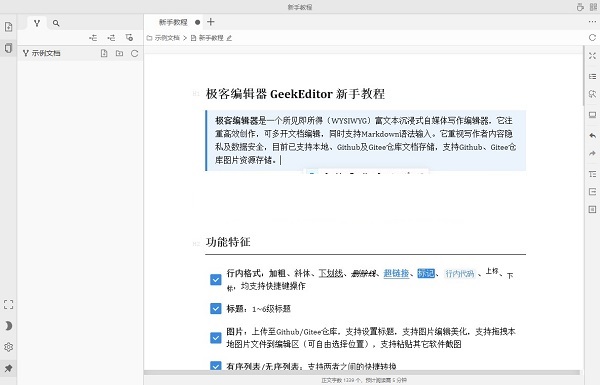Click the highlighted 标记 text

426,273
